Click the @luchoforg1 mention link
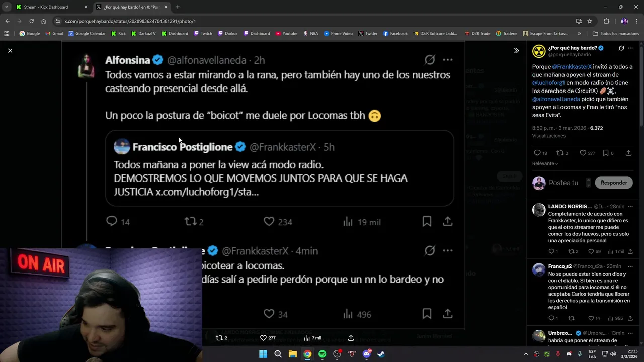 click(x=549, y=83)
